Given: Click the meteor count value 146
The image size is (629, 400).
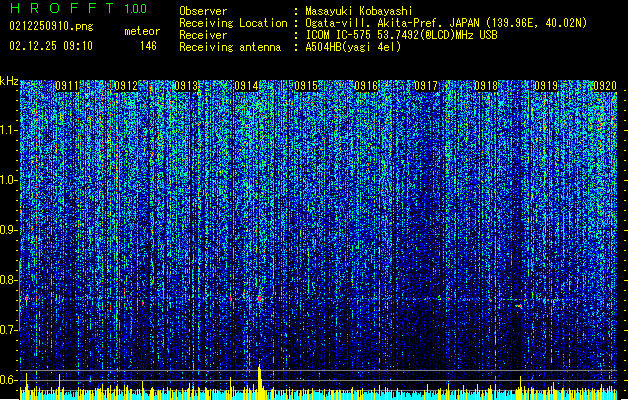Looking at the screenshot, I should (148, 46).
